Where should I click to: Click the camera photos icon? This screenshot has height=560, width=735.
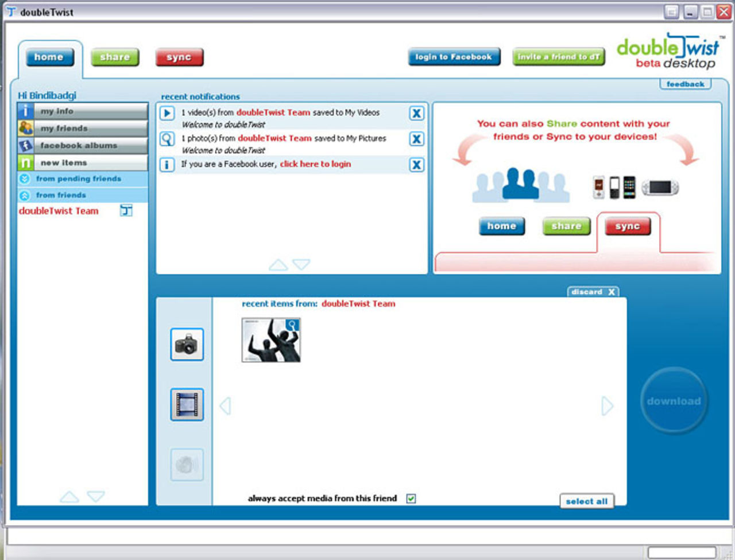(187, 345)
